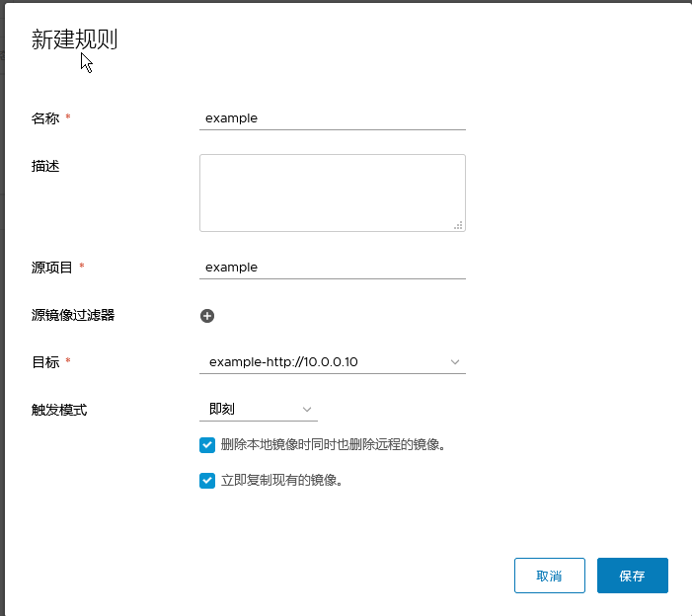Viewport: 692px width, 616px height.
Task: Click the 删除本地镜像时同时也删除远程的镜像 label text
Action: pos(334,445)
